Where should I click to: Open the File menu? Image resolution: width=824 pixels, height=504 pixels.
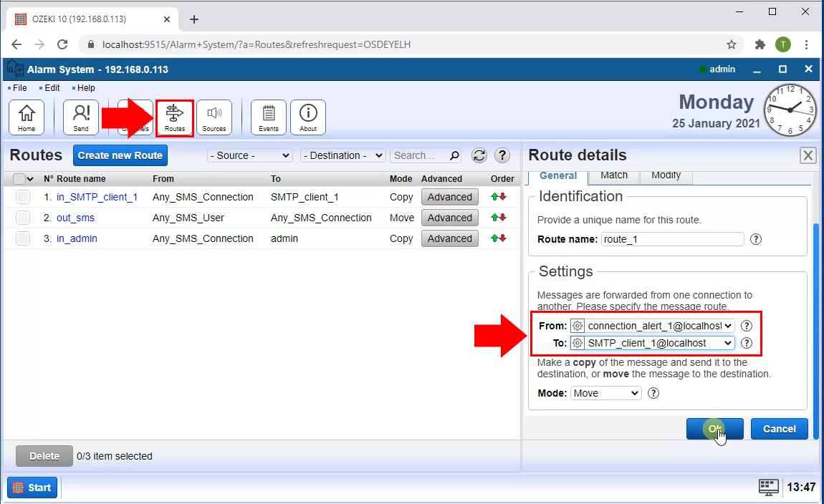(19, 87)
